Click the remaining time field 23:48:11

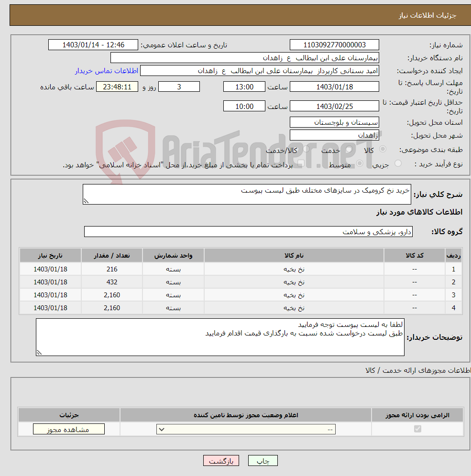[x=117, y=87]
